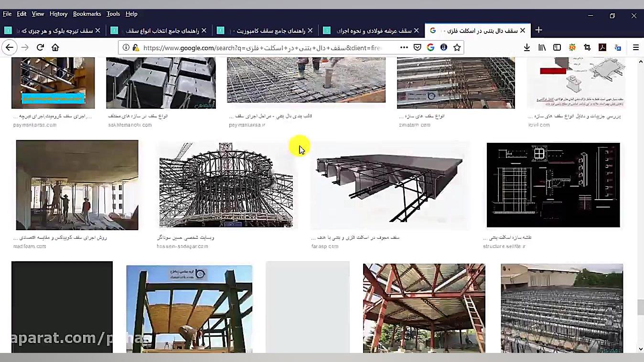Image resolution: width=644 pixels, height=362 pixels.
Task: Open the wireframe dome structure image
Action: (226, 185)
